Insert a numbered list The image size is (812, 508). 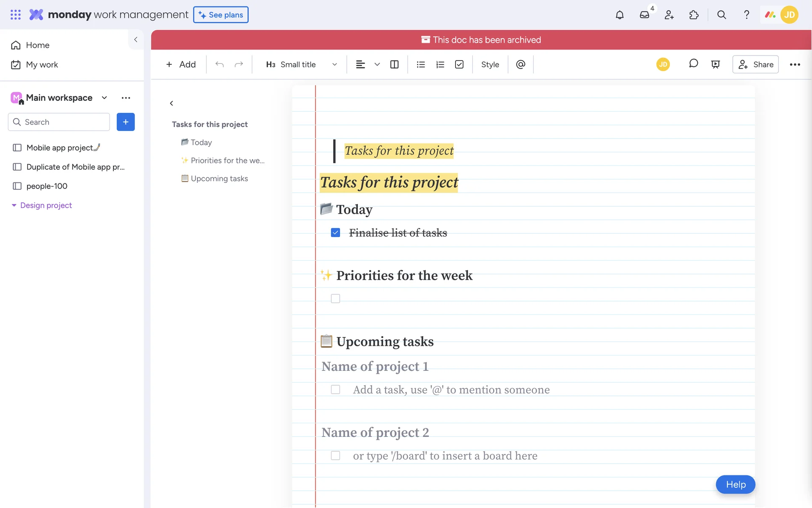[x=440, y=64]
